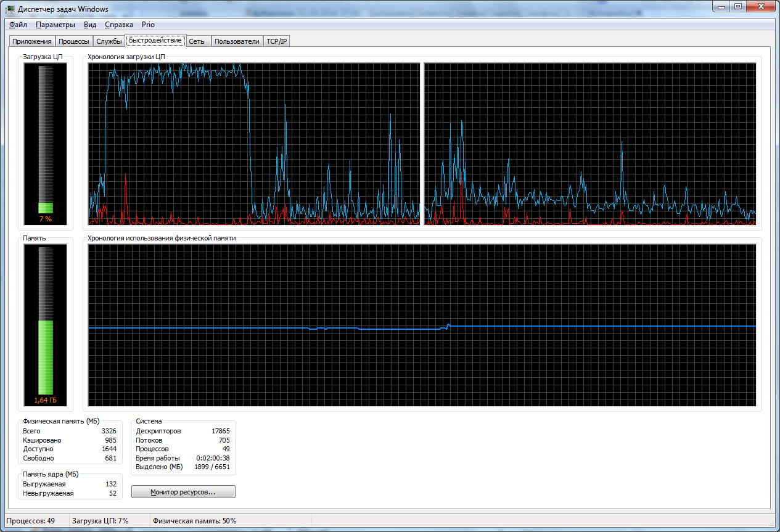Click the left CPU history graph
This screenshot has width=780, height=532.
point(254,144)
